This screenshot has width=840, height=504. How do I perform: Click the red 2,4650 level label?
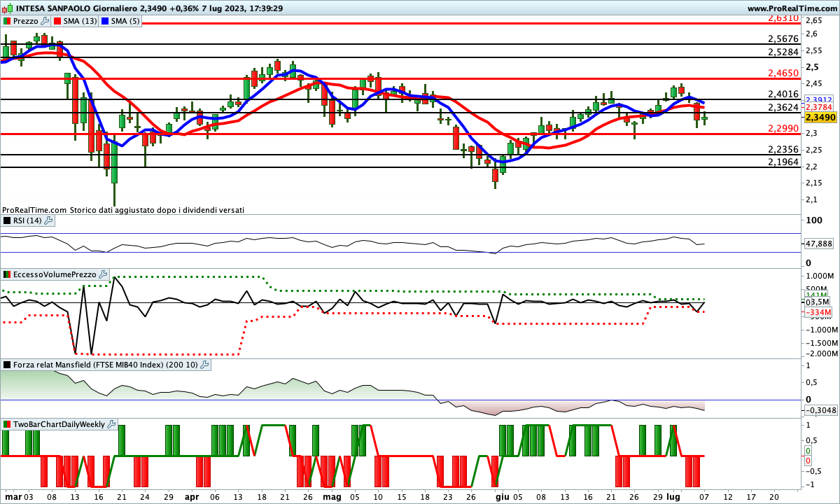click(x=783, y=73)
